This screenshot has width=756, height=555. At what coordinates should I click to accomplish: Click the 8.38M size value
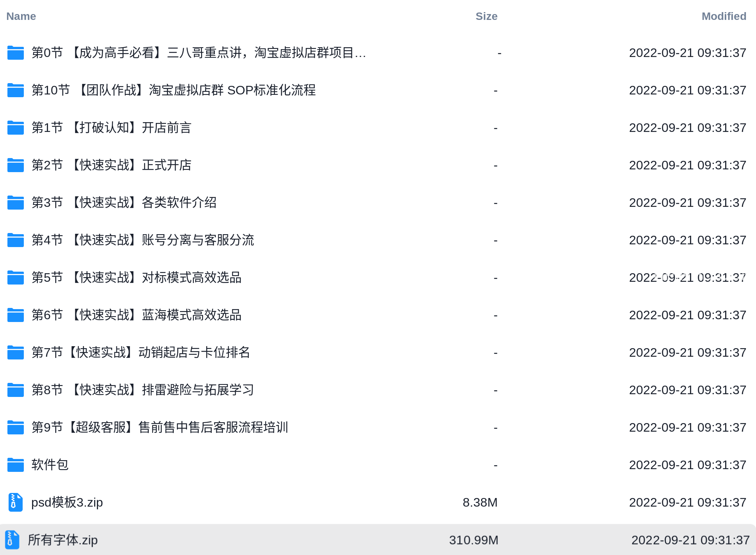coord(480,502)
